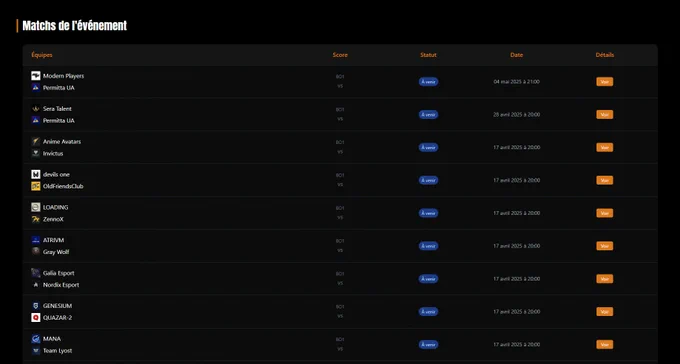Click date 04 mai 2025 à 21:00
Image resolution: width=680 pixels, height=364 pixels.
[517, 82]
